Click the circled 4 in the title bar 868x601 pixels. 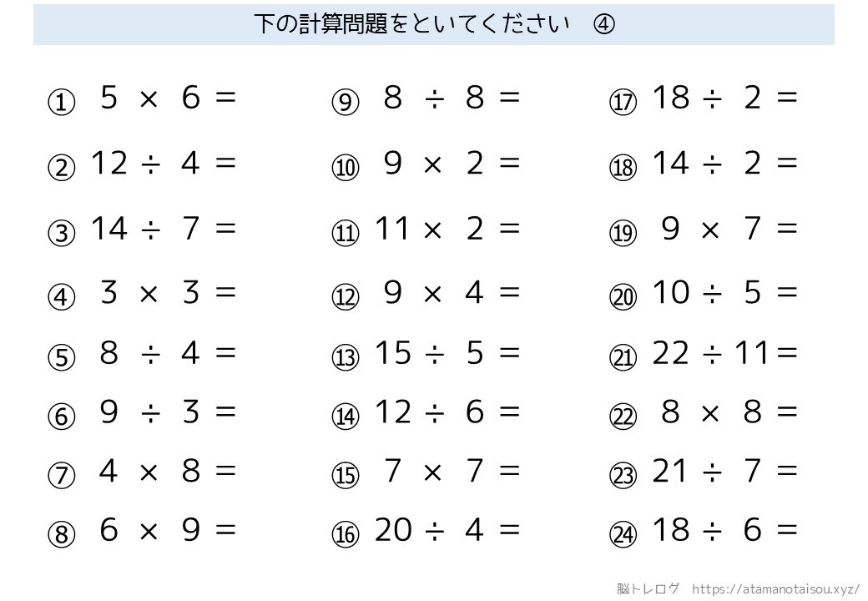[604, 24]
